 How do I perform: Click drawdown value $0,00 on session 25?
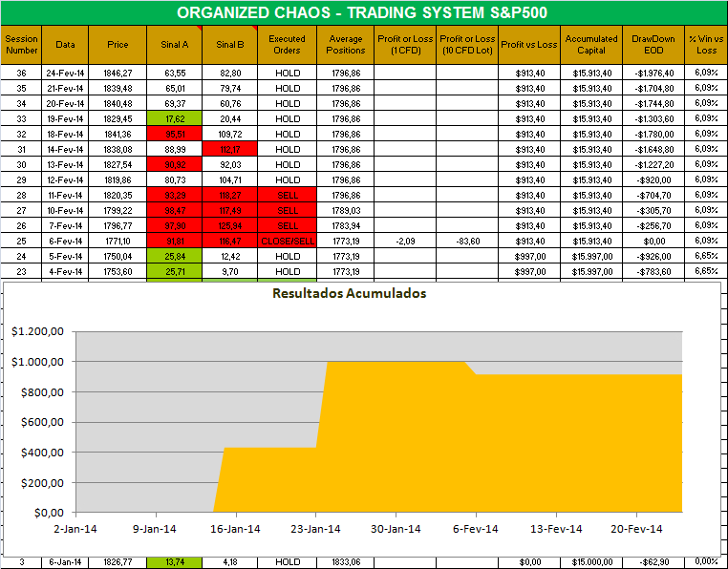(653, 241)
